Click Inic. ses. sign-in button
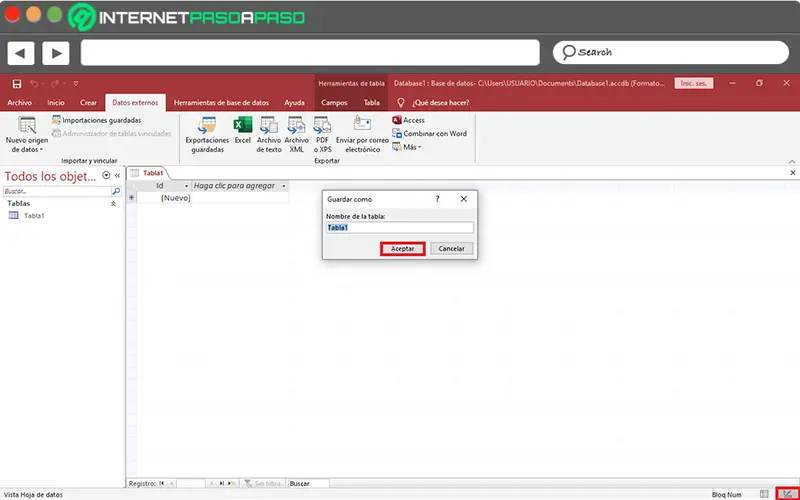The height and width of the screenshot is (500, 800). coord(694,83)
